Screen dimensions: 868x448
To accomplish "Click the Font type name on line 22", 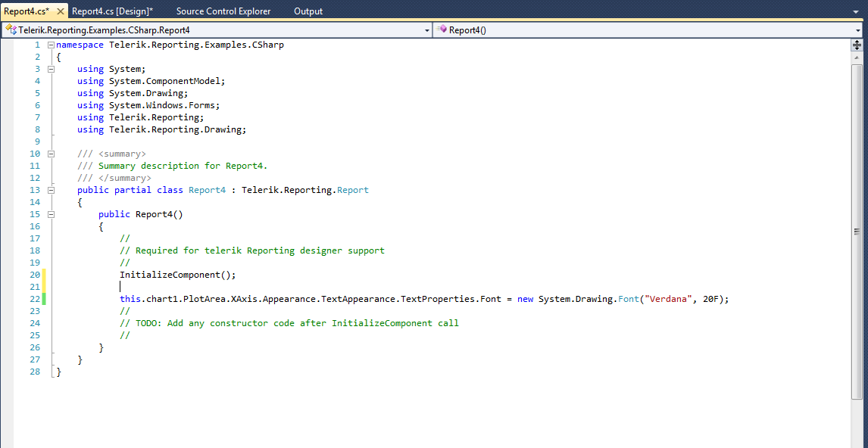I will 629,299.
